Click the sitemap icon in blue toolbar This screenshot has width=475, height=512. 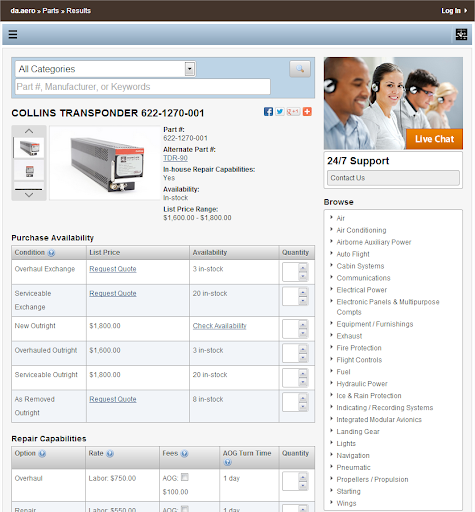tap(461, 34)
